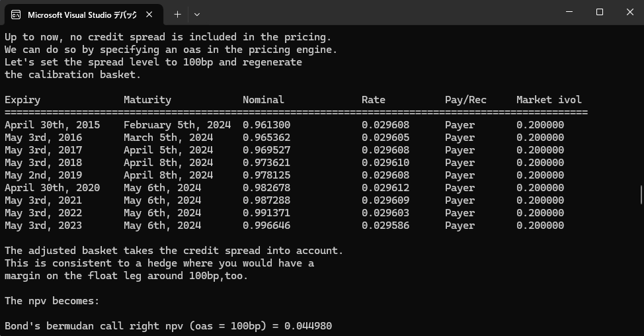Click nominal value 0.961300

point(266,125)
